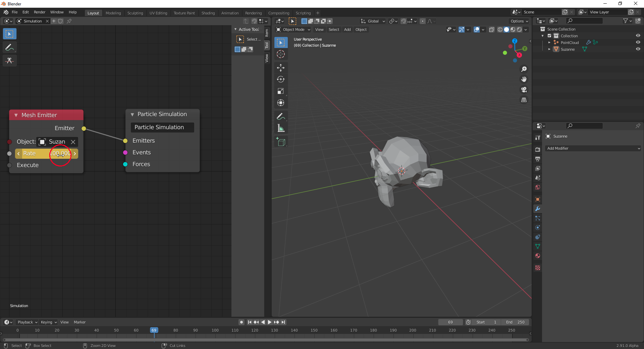Click the End frame field

point(515,322)
